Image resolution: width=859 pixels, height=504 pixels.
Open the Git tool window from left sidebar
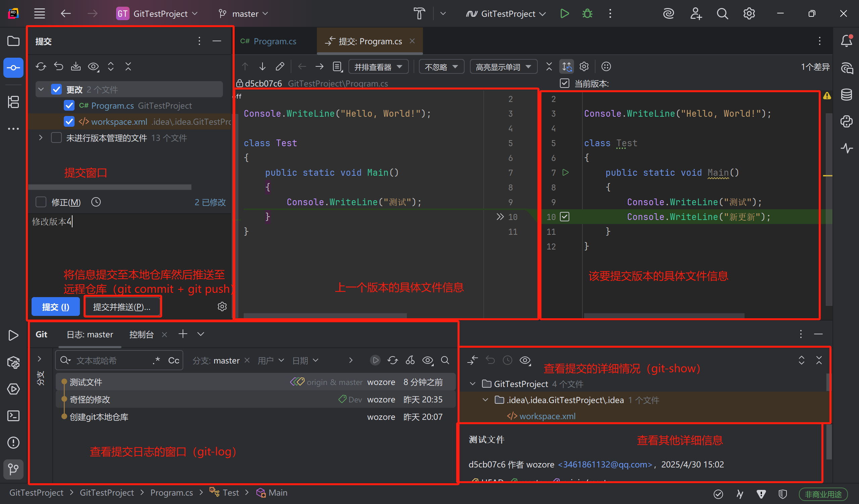coord(13,469)
